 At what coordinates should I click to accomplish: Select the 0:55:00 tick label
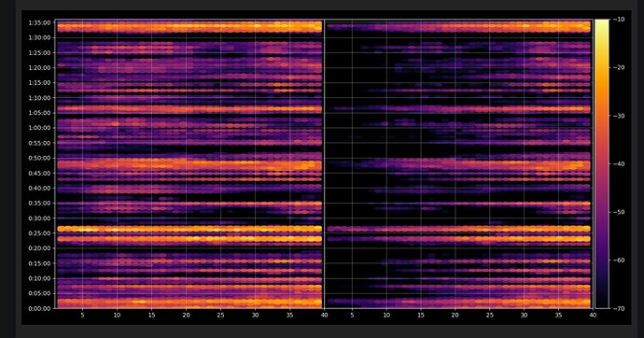[39, 143]
